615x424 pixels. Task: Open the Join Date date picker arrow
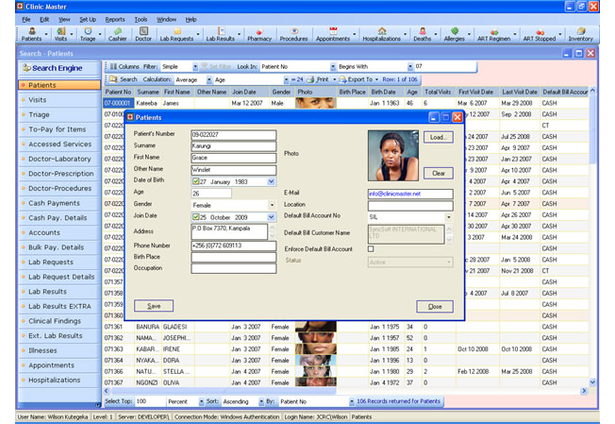[271, 217]
